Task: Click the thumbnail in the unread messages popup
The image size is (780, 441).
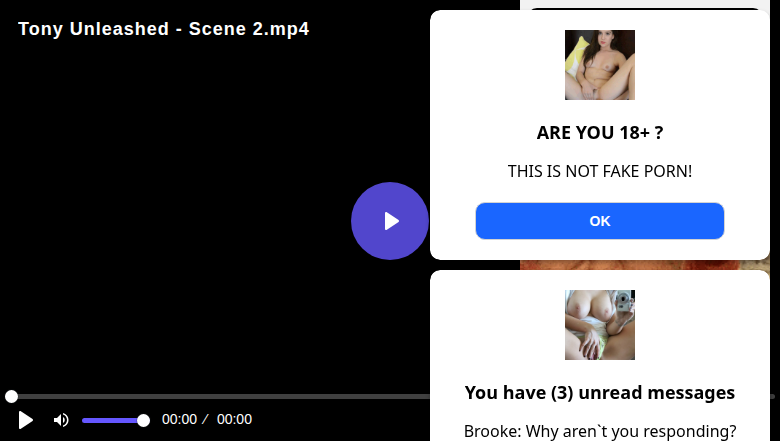Action: [599, 325]
